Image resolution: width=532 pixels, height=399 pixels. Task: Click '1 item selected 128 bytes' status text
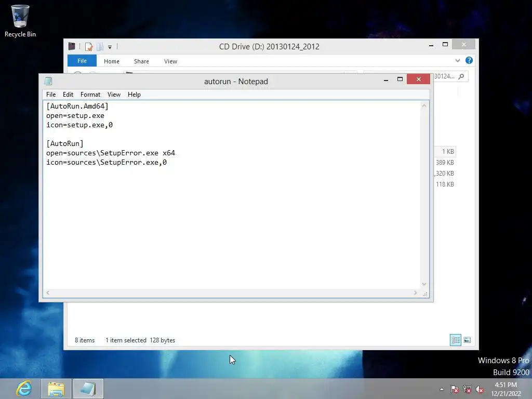coord(140,340)
